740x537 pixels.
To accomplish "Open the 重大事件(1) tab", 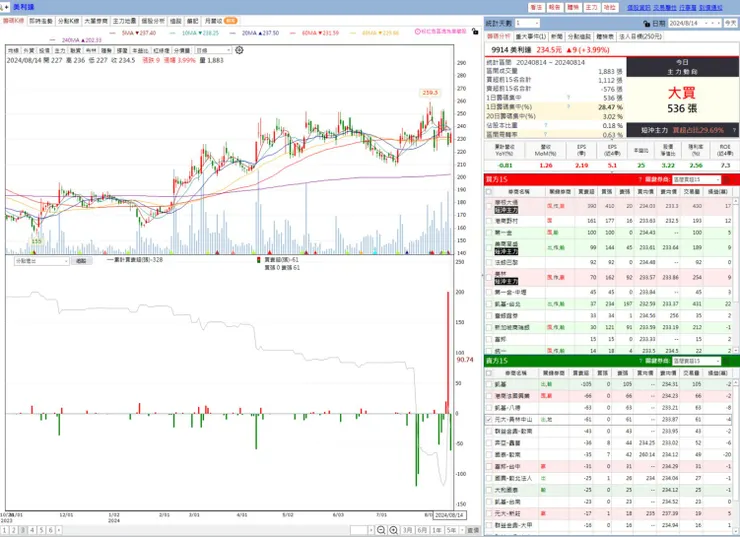I will tap(530, 36).
